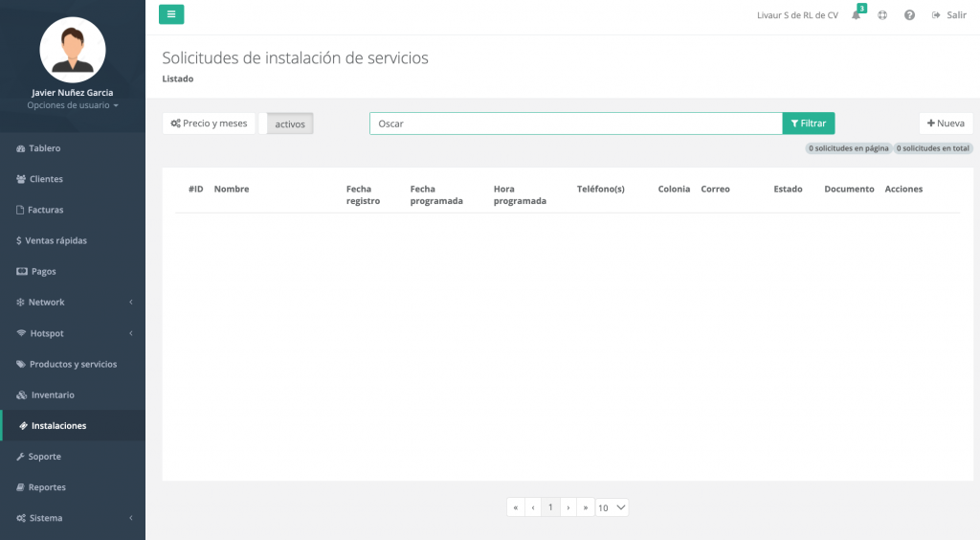Image resolution: width=980 pixels, height=540 pixels.
Task: Click the Facturas document icon
Action: click(20, 210)
